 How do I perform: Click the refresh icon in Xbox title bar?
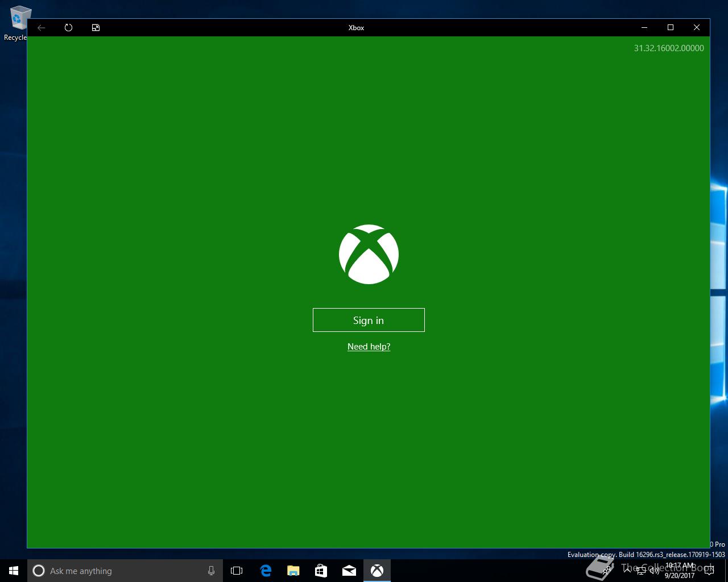click(x=68, y=27)
